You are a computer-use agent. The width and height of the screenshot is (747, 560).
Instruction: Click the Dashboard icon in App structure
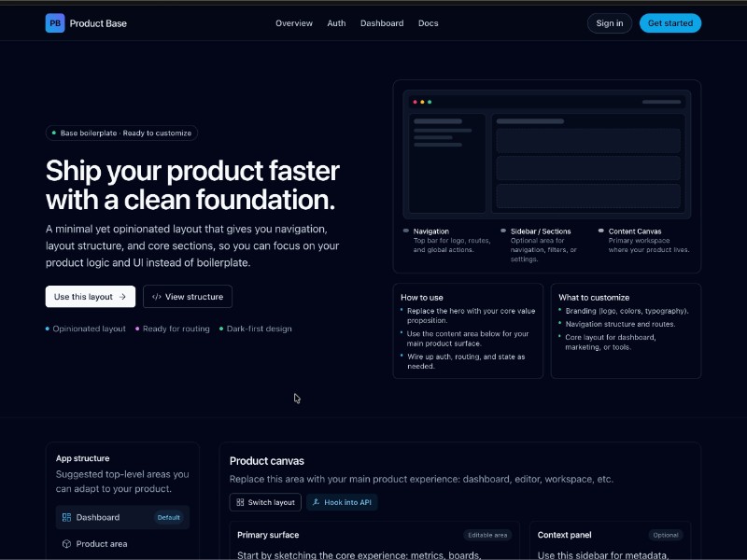pos(66,517)
